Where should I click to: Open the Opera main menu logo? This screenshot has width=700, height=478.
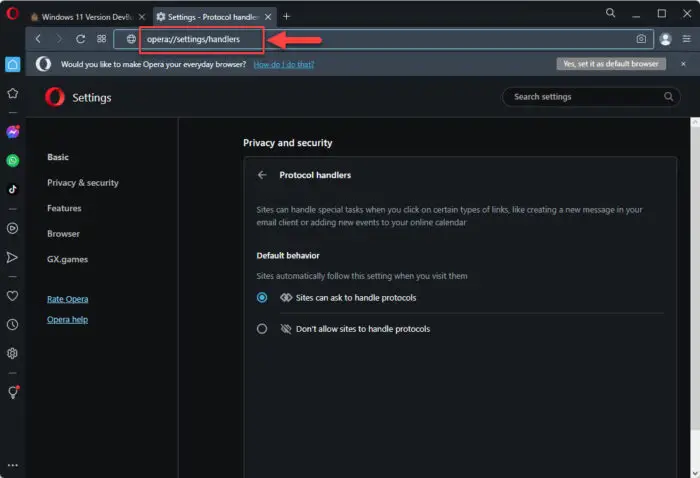(x=12, y=13)
